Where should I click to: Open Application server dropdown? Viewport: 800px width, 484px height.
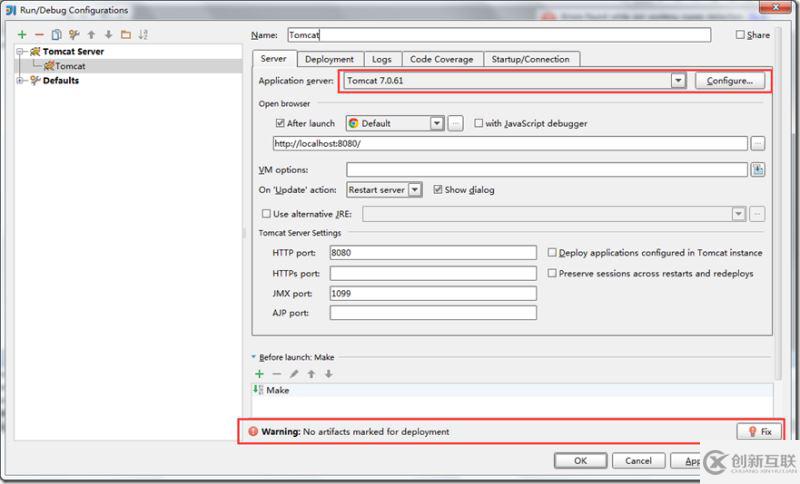coord(678,81)
